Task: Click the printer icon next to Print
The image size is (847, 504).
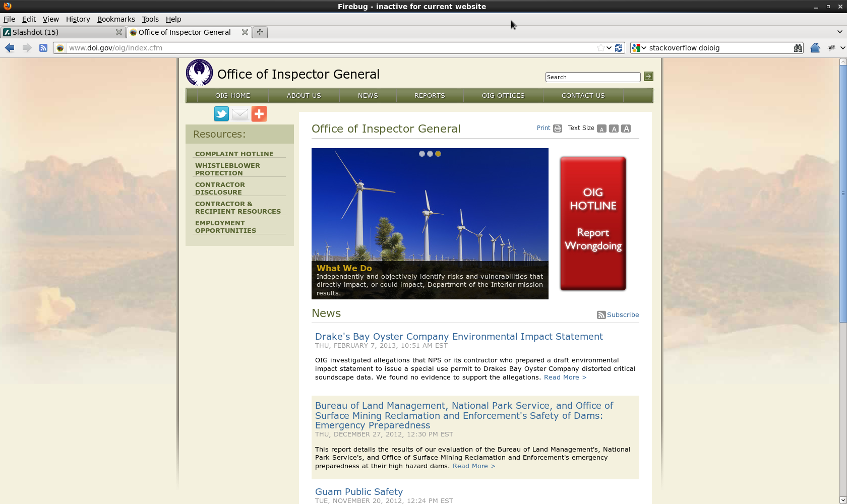Action: pyautogui.click(x=557, y=129)
